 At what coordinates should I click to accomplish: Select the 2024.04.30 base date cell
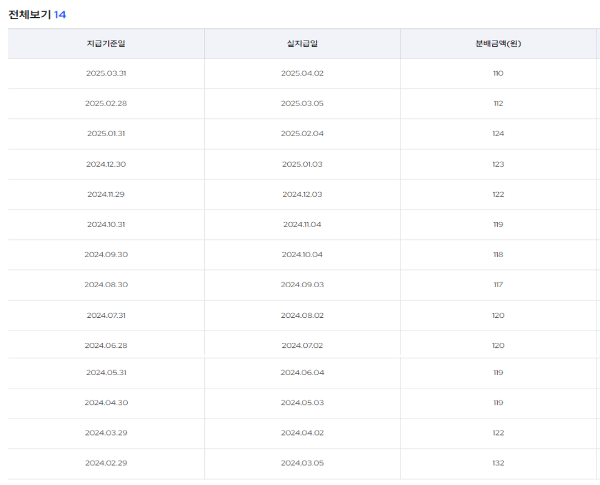[x=106, y=403]
